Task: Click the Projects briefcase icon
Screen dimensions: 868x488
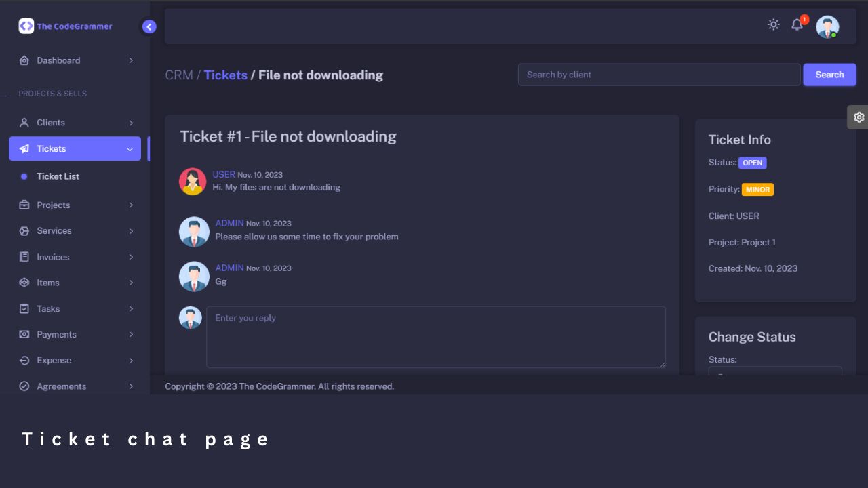Action: tap(24, 205)
